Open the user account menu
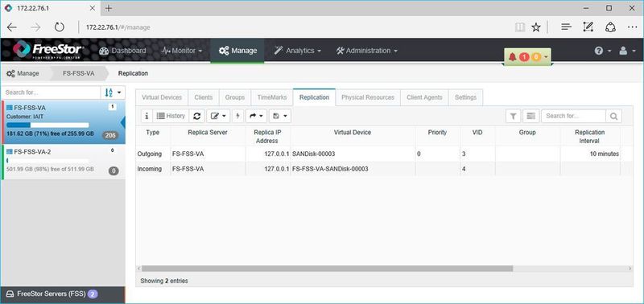This screenshot has height=304, width=644. 627,51
